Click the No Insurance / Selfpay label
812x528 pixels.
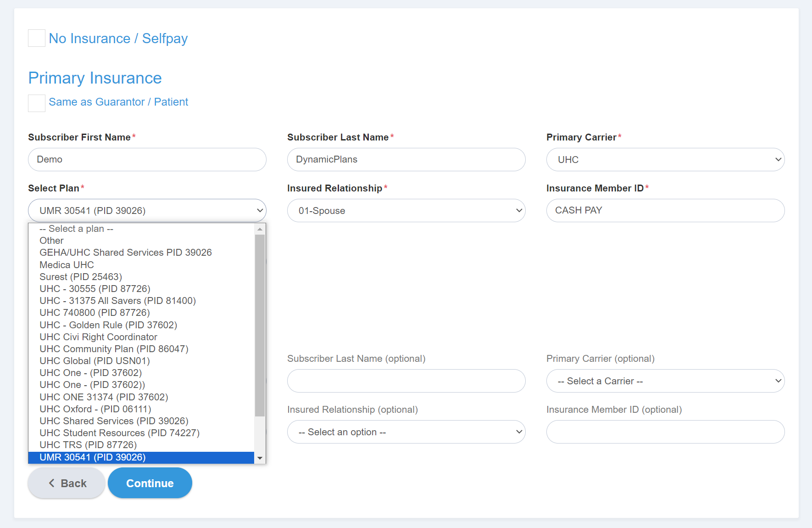pyautogui.click(x=118, y=39)
